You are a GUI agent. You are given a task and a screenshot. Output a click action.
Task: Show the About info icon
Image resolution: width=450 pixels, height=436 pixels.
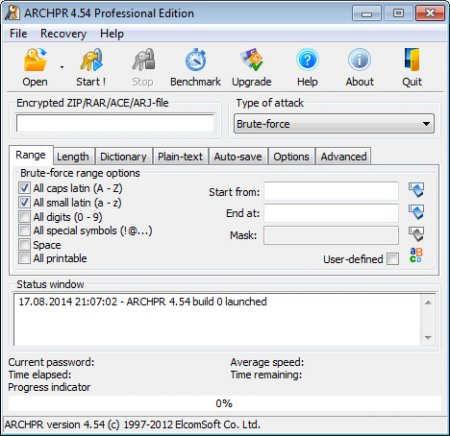point(359,60)
